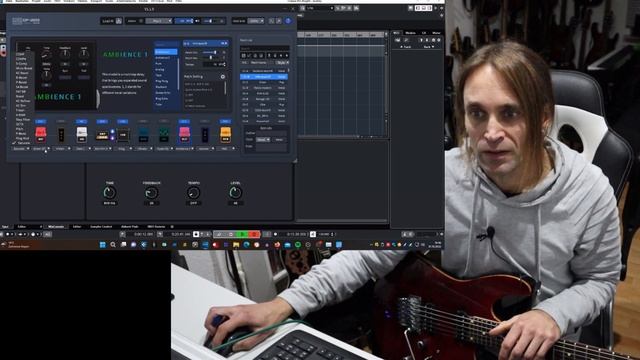Click the LEVEL knob
The image size is (640, 360).
pyautogui.click(x=236, y=192)
